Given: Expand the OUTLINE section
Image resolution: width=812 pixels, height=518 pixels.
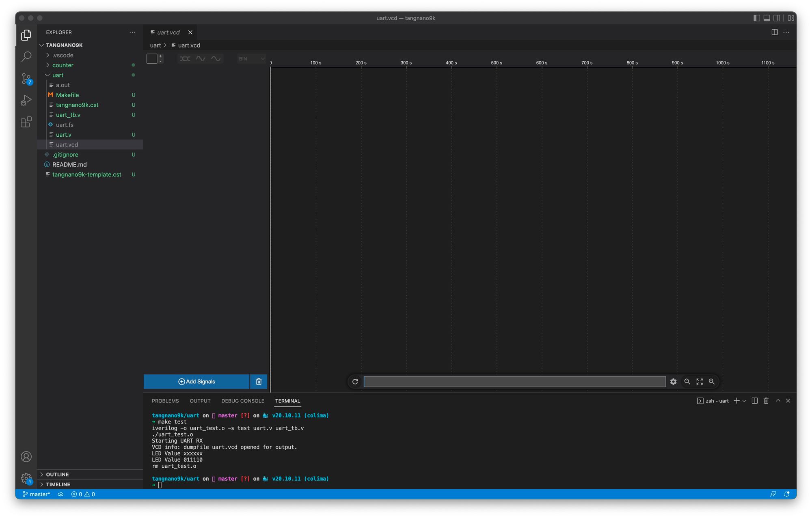Looking at the screenshot, I should coord(57,475).
